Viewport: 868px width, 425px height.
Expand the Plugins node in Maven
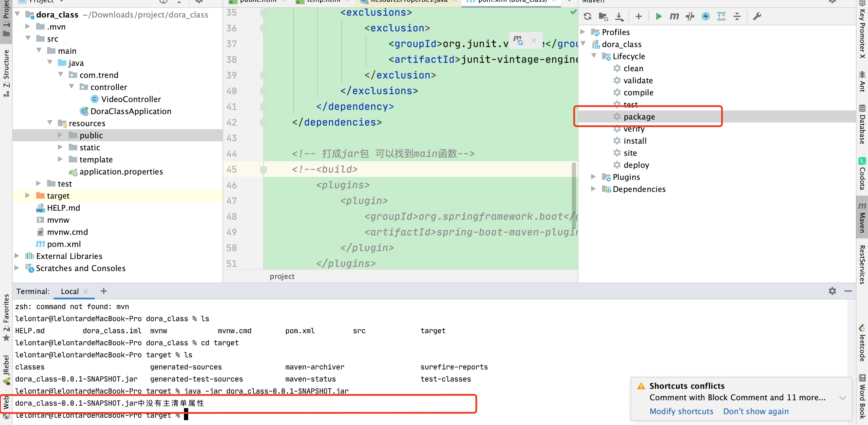[x=593, y=177]
